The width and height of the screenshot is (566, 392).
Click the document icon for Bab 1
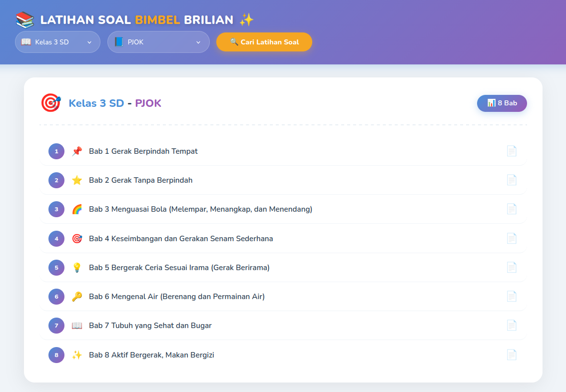[512, 151]
